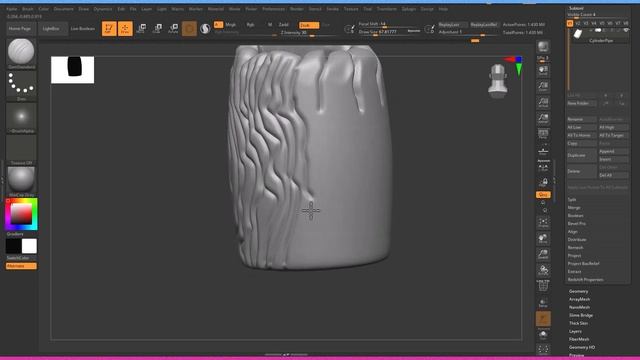Expand the Bevel Pro section
This screenshot has height=360, width=640.
(577, 224)
